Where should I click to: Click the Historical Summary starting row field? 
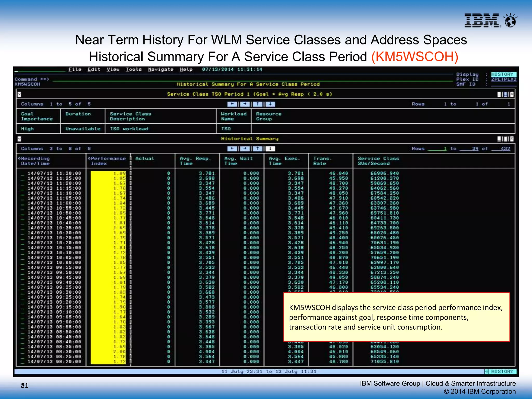437,149
